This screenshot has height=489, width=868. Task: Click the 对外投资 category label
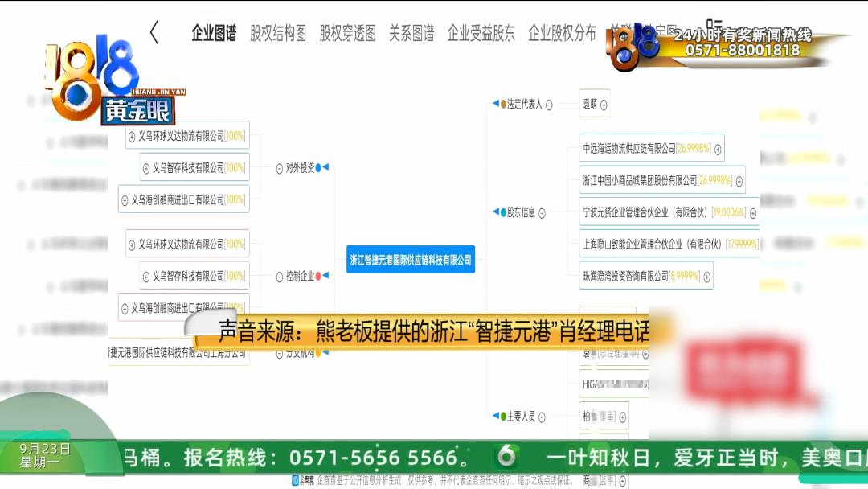coord(300,168)
